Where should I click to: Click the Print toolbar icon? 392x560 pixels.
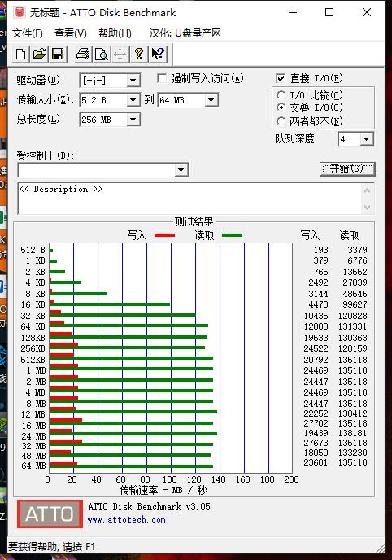pyautogui.click(x=83, y=55)
